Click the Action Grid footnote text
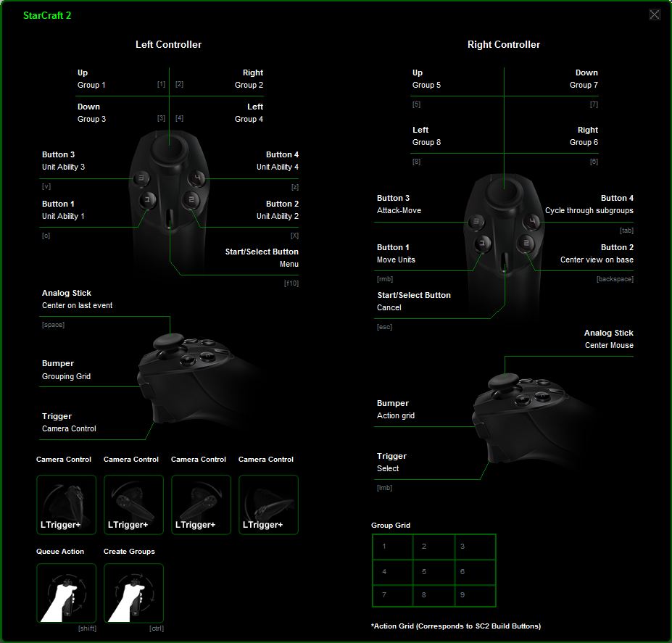 (456, 626)
